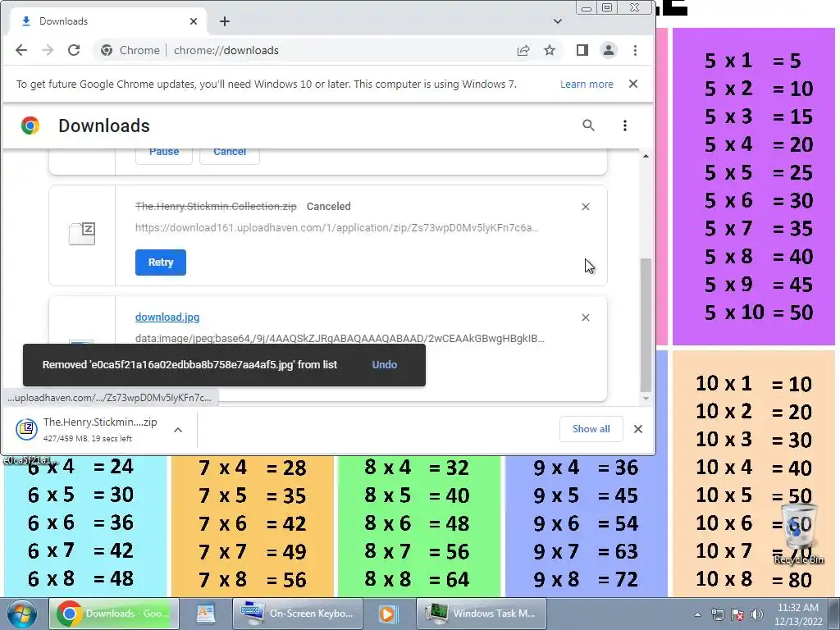Open the Chrome three-dot main menu
The height and width of the screenshot is (630, 840).
636,50
